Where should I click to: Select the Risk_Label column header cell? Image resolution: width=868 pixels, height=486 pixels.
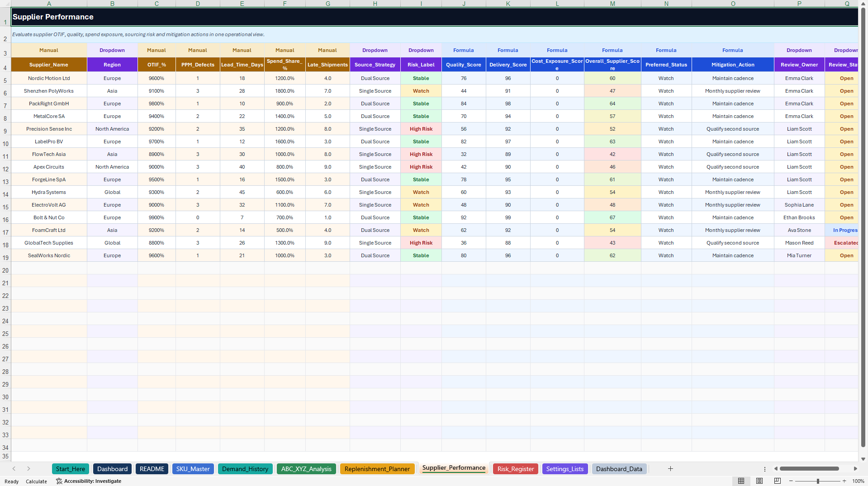421,65
